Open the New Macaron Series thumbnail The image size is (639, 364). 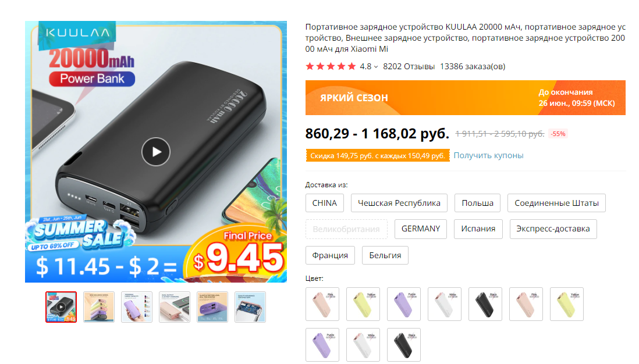[x=99, y=307]
